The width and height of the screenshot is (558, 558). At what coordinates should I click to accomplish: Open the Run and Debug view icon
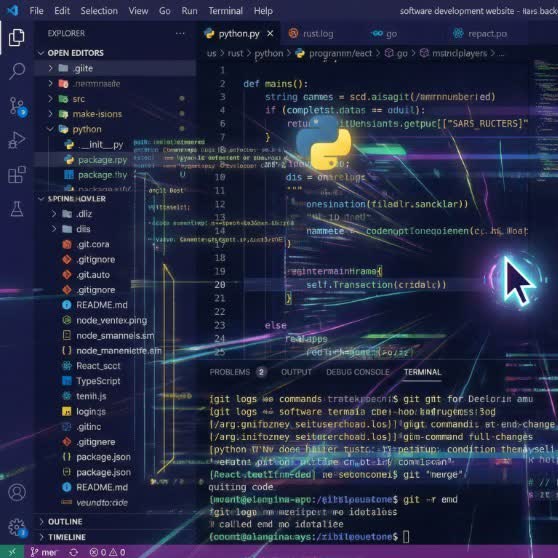tap(16, 140)
